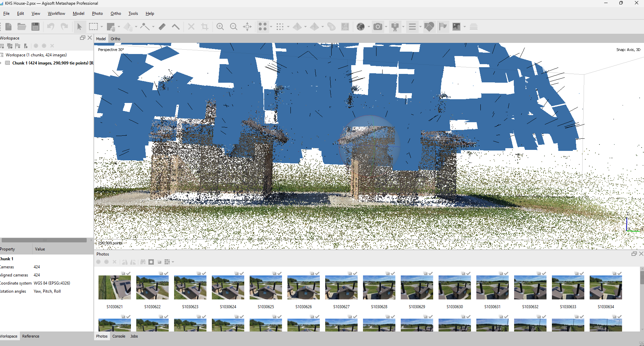Create a new project with the New icon
This screenshot has width=644, height=346.
click(x=8, y=27)
